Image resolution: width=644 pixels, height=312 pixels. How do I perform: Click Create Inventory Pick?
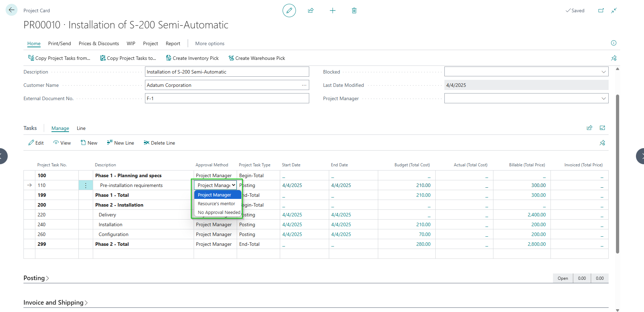pos(192,58)
